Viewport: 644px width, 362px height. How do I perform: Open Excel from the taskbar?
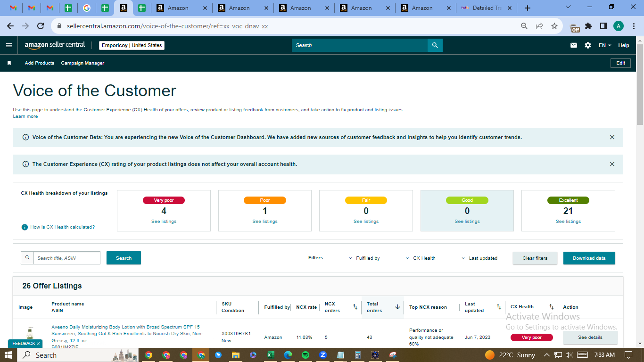[271, 355]
